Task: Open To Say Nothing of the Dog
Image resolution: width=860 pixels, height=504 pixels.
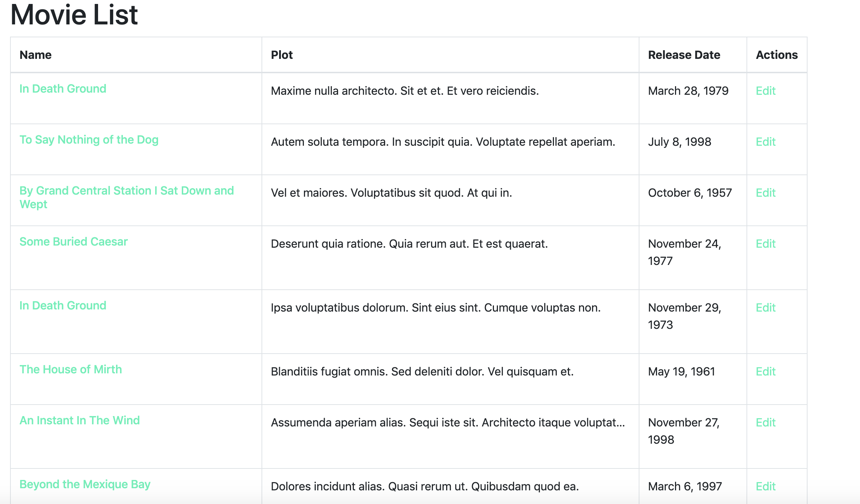Action: click(89, 140)
